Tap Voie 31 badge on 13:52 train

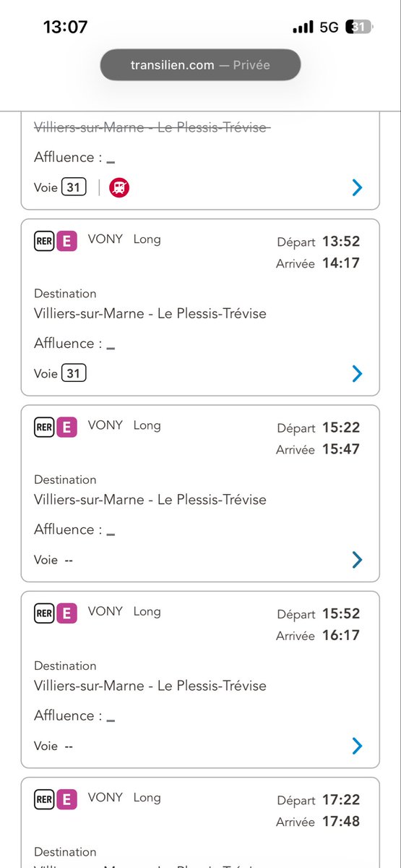(x=74, y=373)
